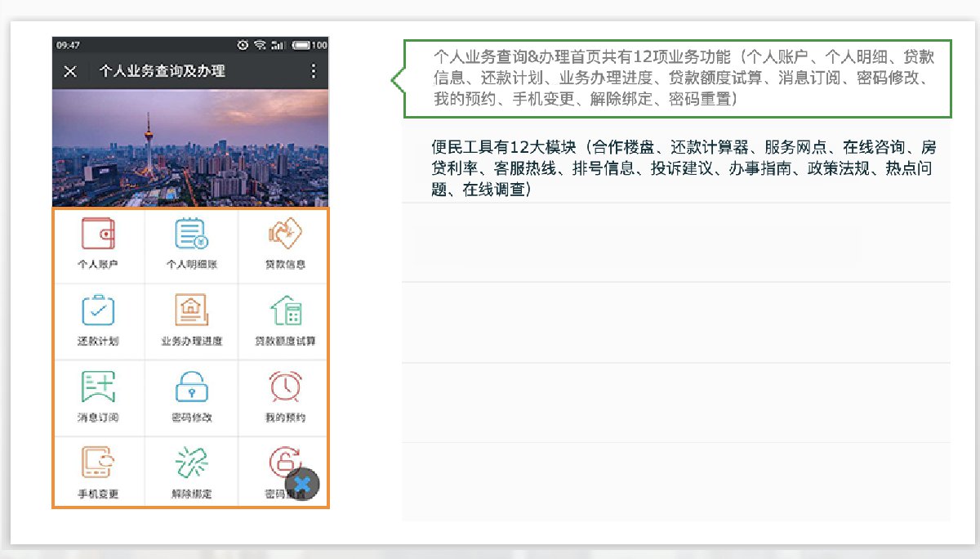Image resolution: width=980 pixels, height=559 pixels.
Task: Open 我的预约 alarm clock icon
Action: (284, 387)
